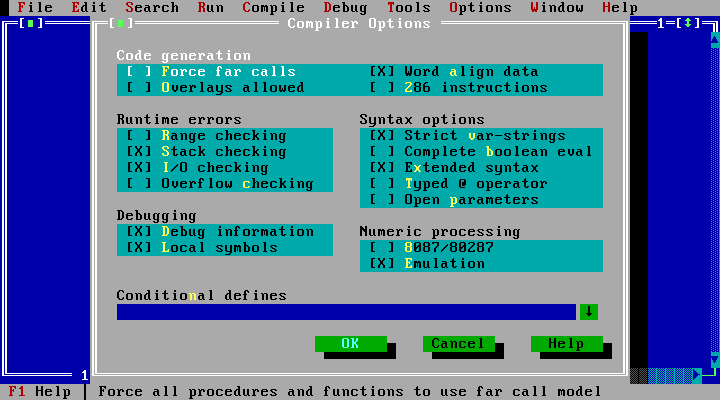Toggle Range checking option
Screen dimensions: 720x400
coord(140,136)
